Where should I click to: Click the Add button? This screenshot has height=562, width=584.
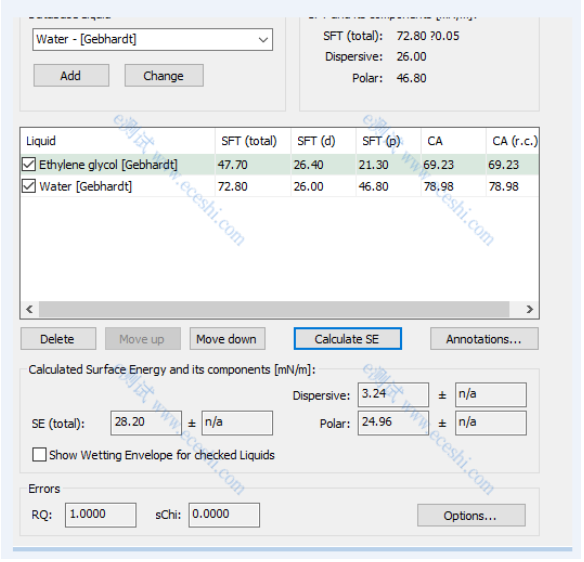(71, 76)
